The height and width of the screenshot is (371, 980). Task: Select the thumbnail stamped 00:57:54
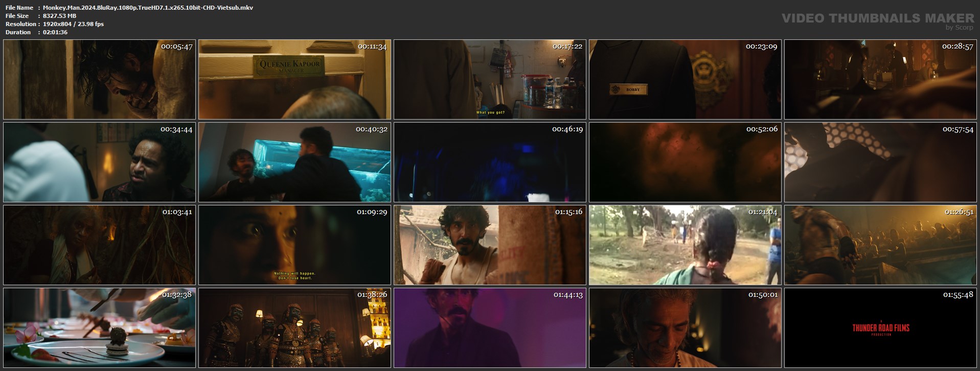coord(880,162)
